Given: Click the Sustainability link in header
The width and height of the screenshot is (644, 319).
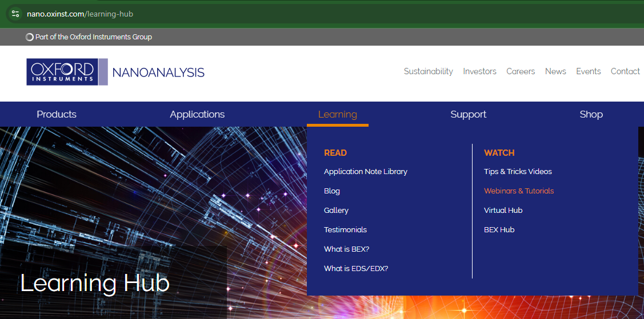Looking at the screenshot, I should (x=428, y=71).
